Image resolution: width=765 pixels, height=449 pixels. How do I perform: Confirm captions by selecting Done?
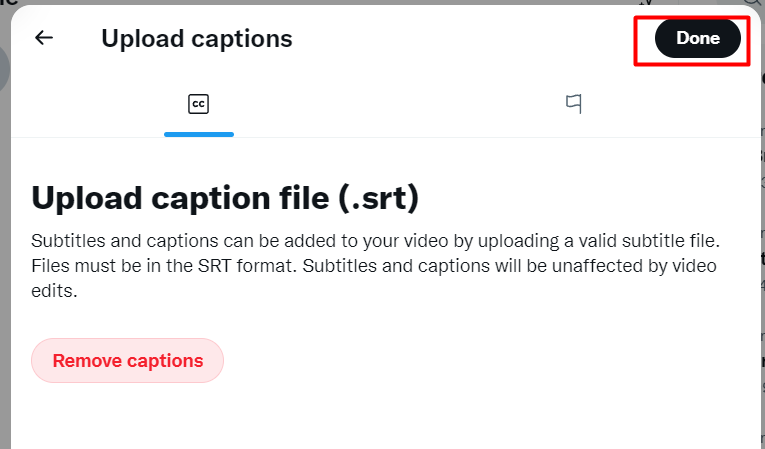pos(698,38)
